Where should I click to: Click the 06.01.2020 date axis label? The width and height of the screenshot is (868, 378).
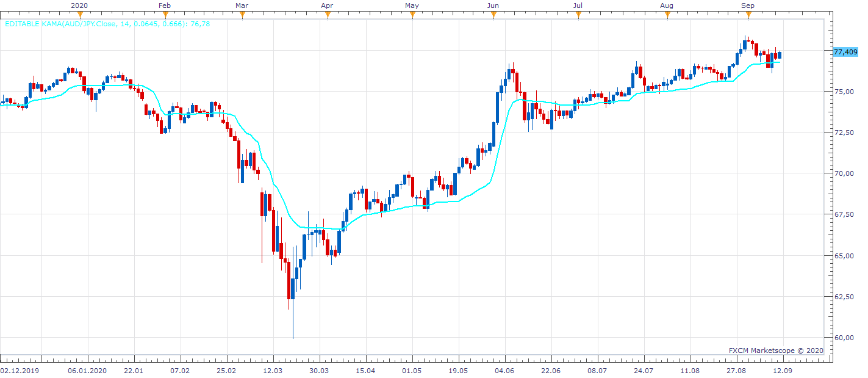87,370
